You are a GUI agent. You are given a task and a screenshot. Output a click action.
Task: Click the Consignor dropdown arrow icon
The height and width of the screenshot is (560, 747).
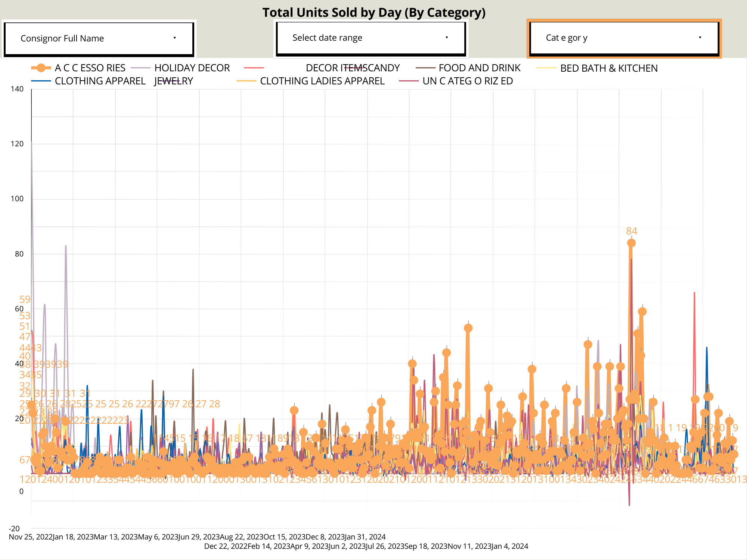click(x=174, y=38)
